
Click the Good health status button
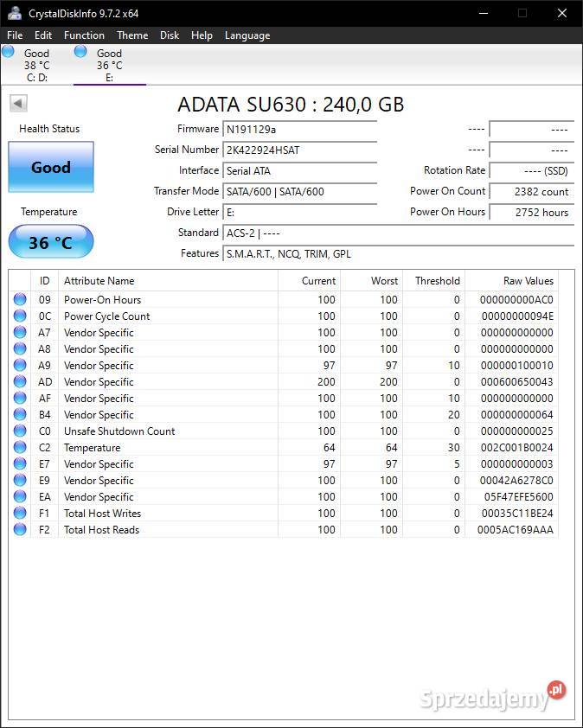tap(51, 167)
